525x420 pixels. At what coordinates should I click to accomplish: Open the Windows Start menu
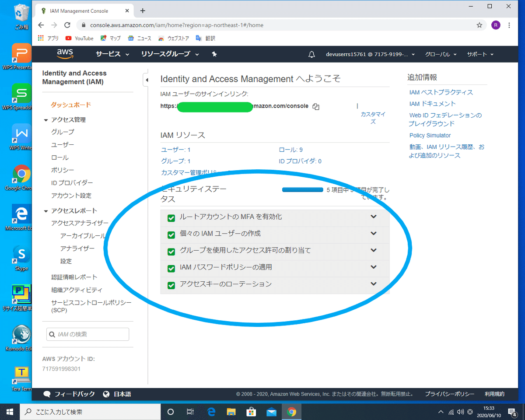[10, 412]
